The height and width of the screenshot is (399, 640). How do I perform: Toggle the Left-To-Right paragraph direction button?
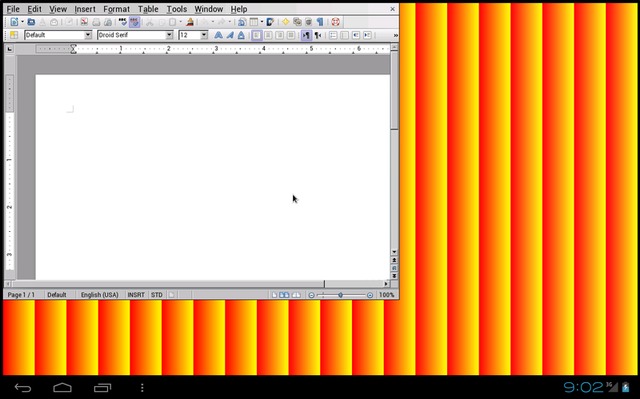[306, 35]
